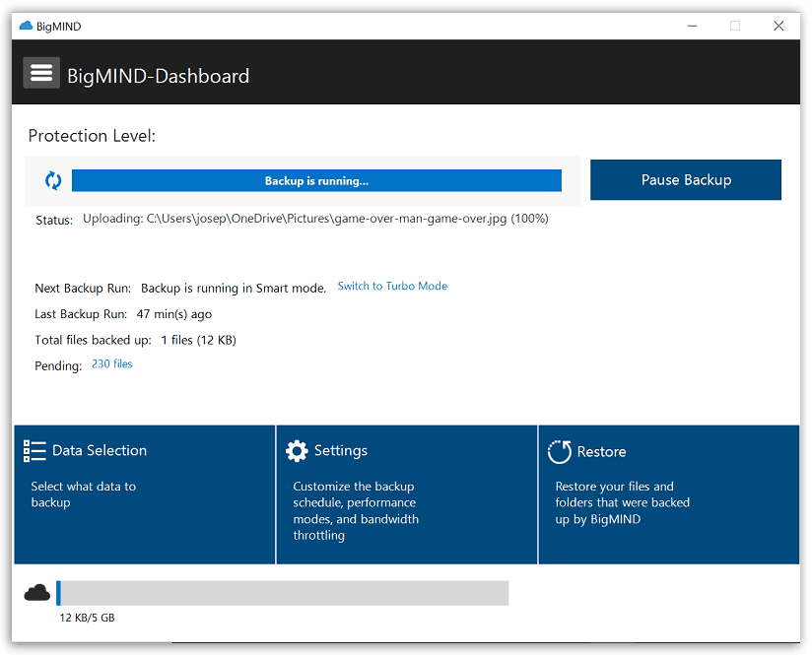This screenshot has height=655, width=812.
Task: Click the cloud storage usage bar
Action: (x=283, y=593)
